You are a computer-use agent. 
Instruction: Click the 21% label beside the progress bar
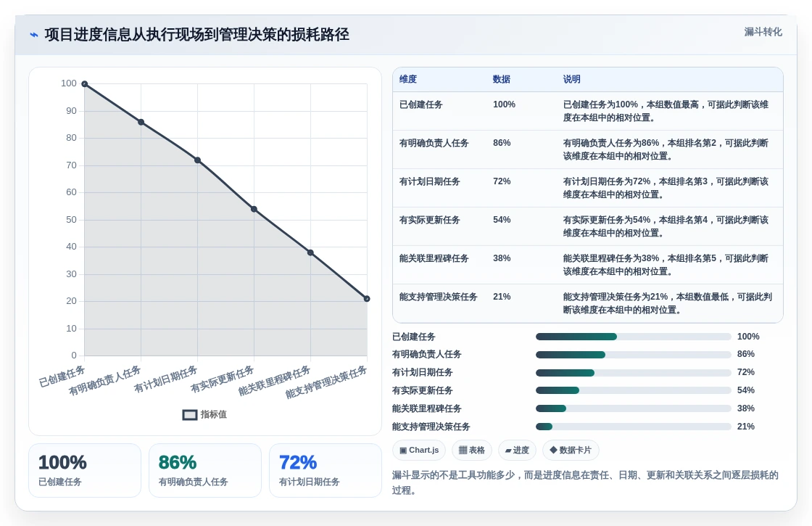[x=746, y=427]
